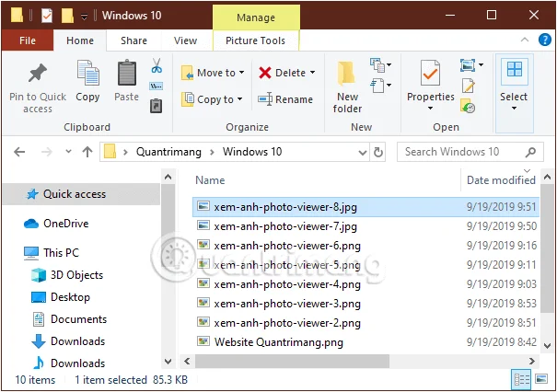This screenshot has width=557, height=392.
Task: Open recent locations dropdown arrow
Action: click(68, 152)
